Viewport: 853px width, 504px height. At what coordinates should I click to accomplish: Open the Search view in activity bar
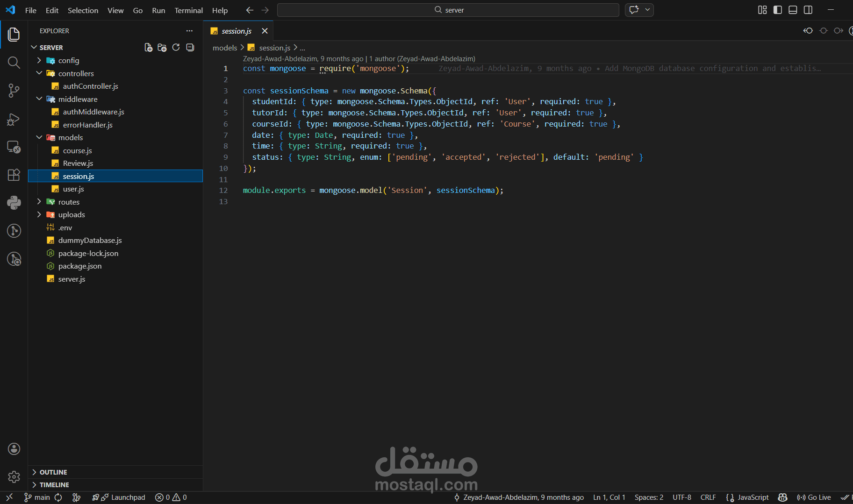14,63
